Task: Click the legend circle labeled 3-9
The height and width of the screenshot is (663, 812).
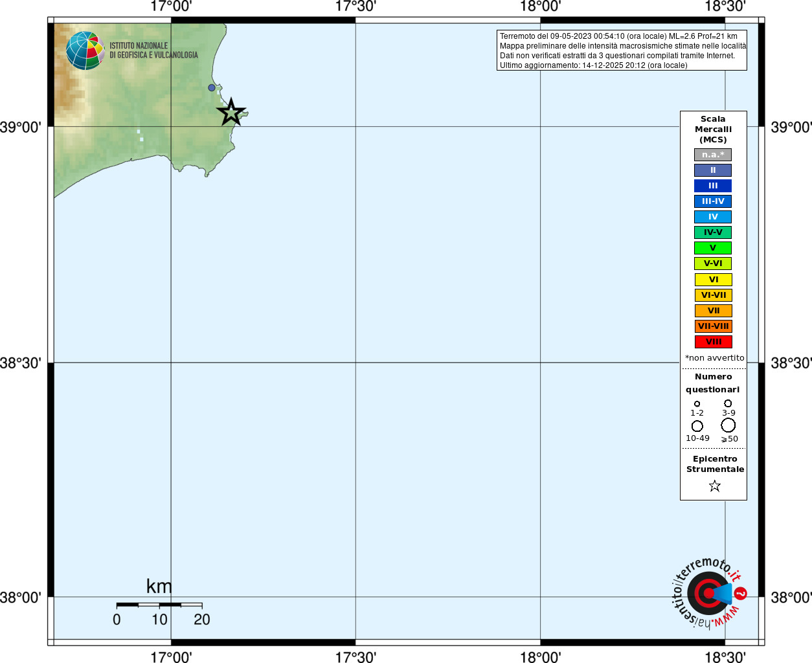Action: coord(728,403)
